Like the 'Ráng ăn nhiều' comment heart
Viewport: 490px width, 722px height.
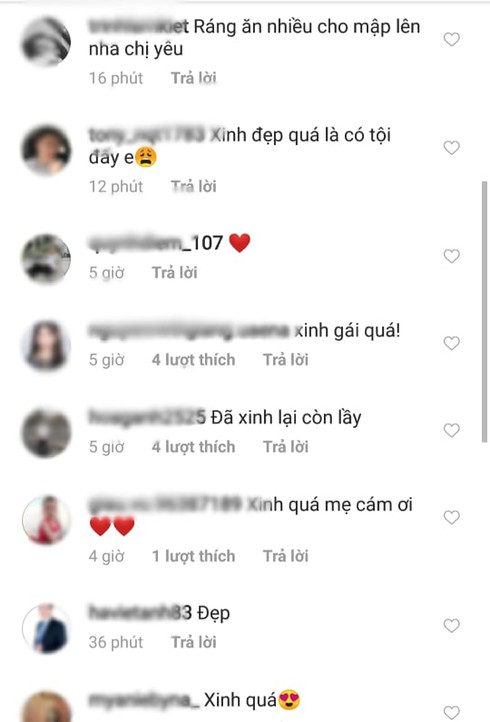tap(452, 39)
